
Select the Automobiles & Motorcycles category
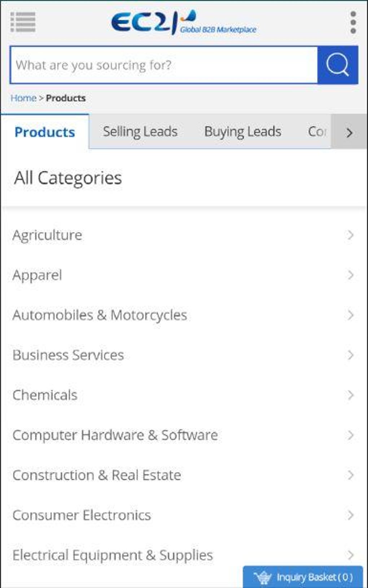(x=99, y=315)
